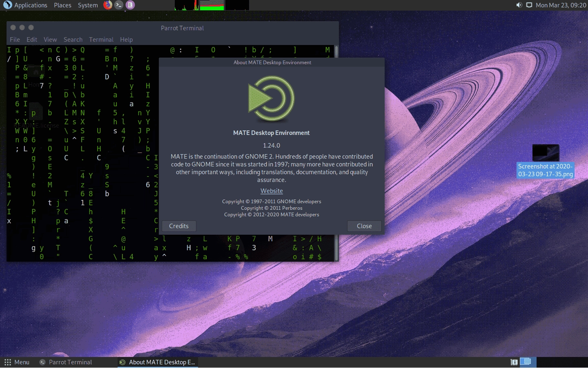The image size is (588, 368).
Task: Launch Firefox from the top panel
Action: coord(107,5)
